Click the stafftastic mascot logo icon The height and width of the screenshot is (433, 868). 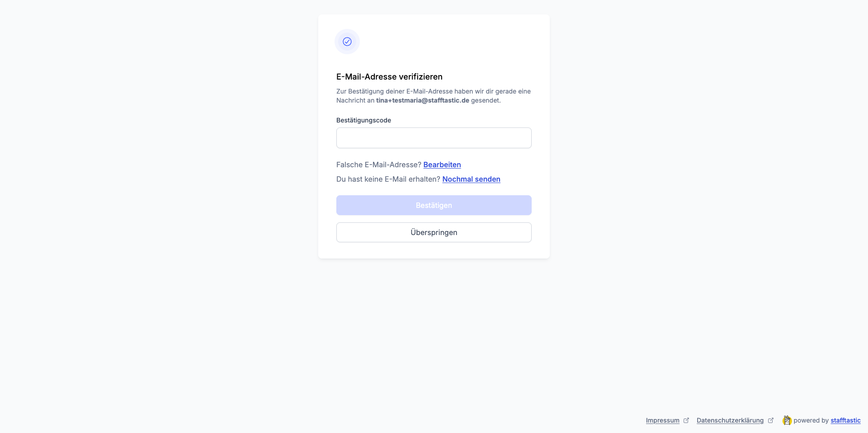coord(787,420)
